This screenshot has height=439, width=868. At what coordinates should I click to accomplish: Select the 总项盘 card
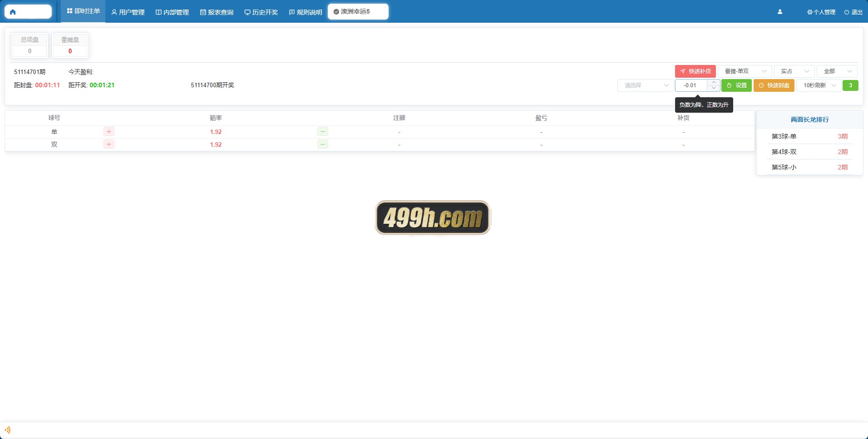coord(30,45)
